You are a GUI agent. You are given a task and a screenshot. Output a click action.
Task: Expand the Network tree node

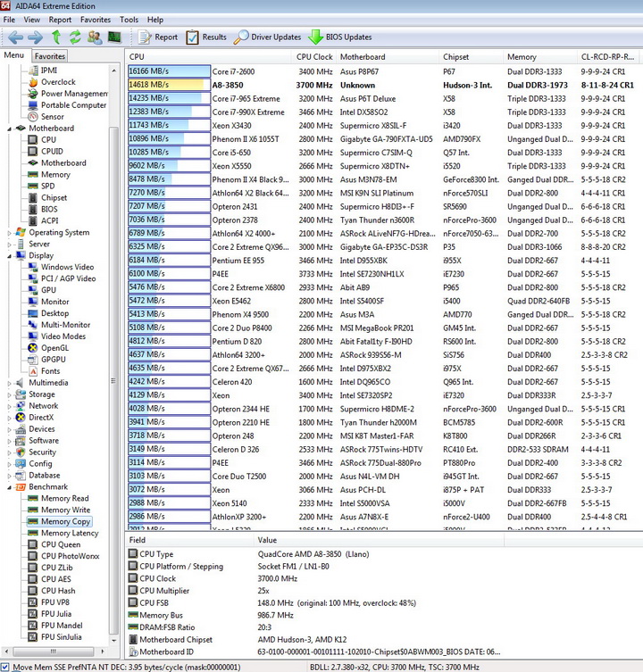(10, 406)
